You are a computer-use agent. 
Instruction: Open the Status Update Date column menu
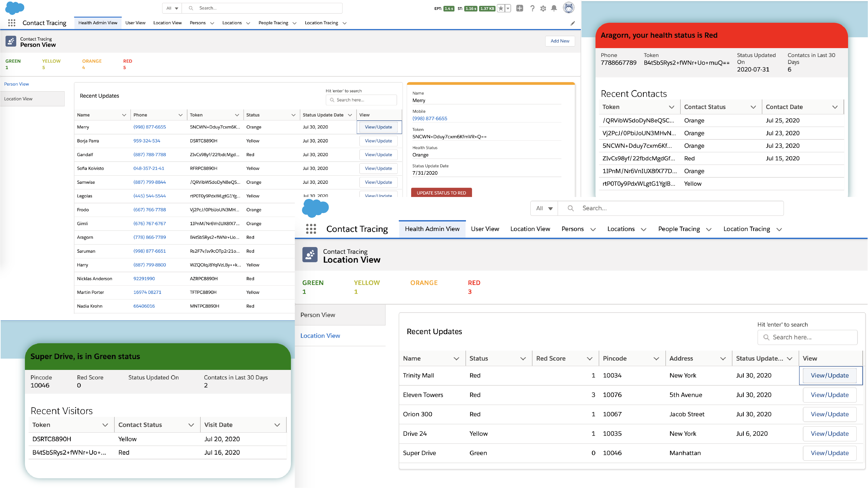click(x=350, y=115)
